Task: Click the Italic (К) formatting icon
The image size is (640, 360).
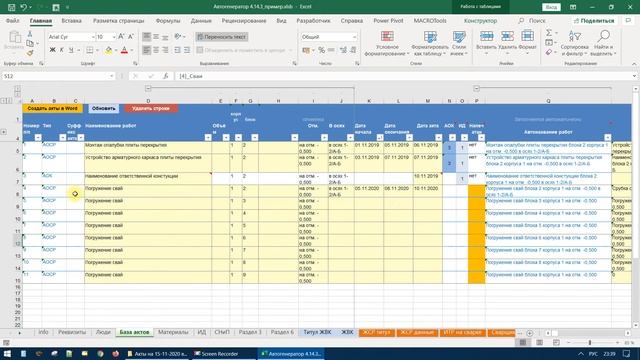Action: [62, 50]
